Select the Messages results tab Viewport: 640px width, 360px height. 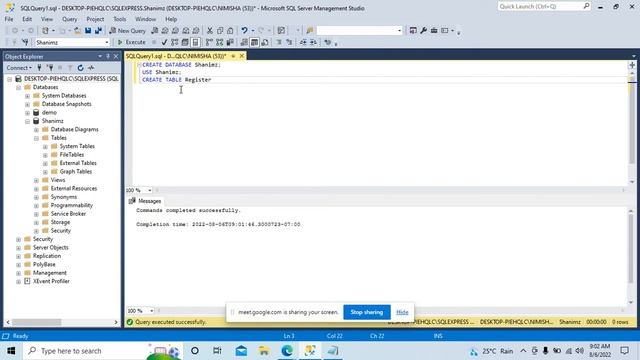tap(145, 201)
